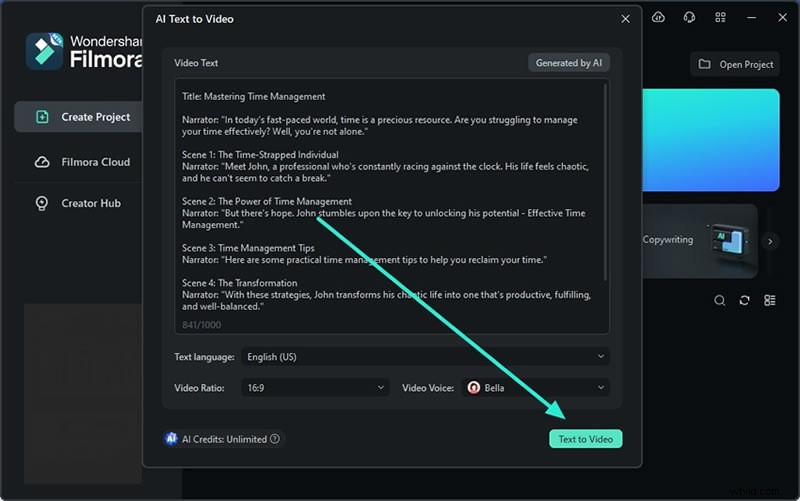The image size is (800, 501).
Task: Click inside the Video Text input area
Action: [x=391, y=206]
